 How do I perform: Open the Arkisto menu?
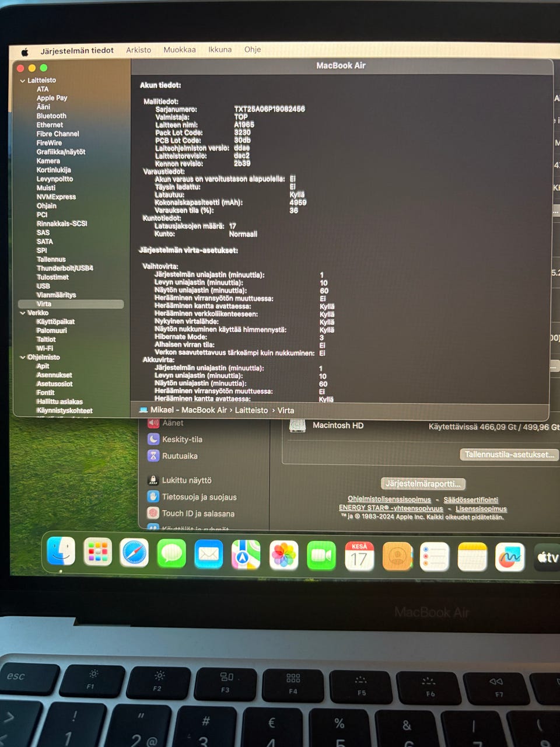point(138,50)
